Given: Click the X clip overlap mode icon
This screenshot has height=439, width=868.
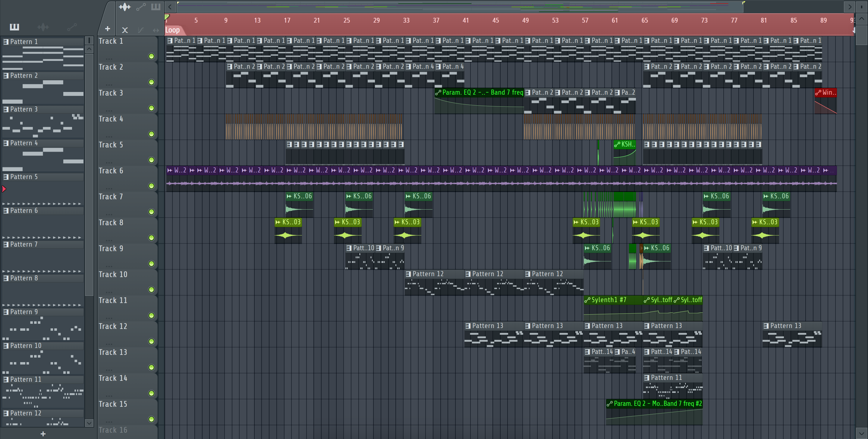Looking at the screenshot, I should click(125, 30).
